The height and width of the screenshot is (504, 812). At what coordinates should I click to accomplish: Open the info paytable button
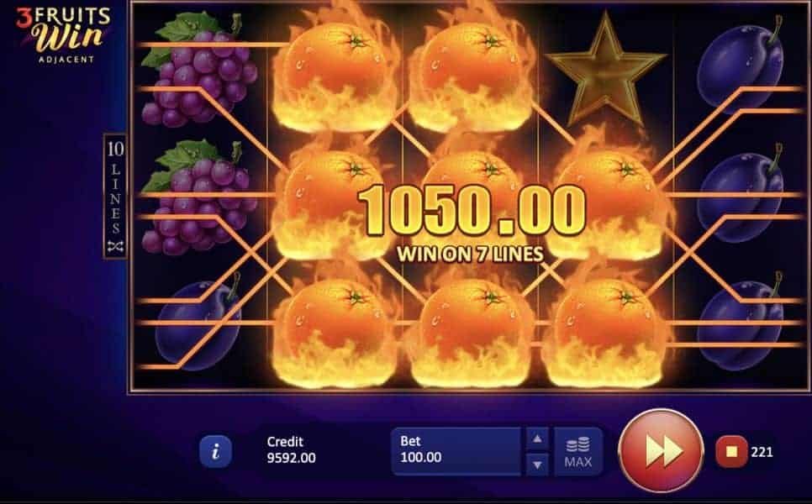point(215,451)
